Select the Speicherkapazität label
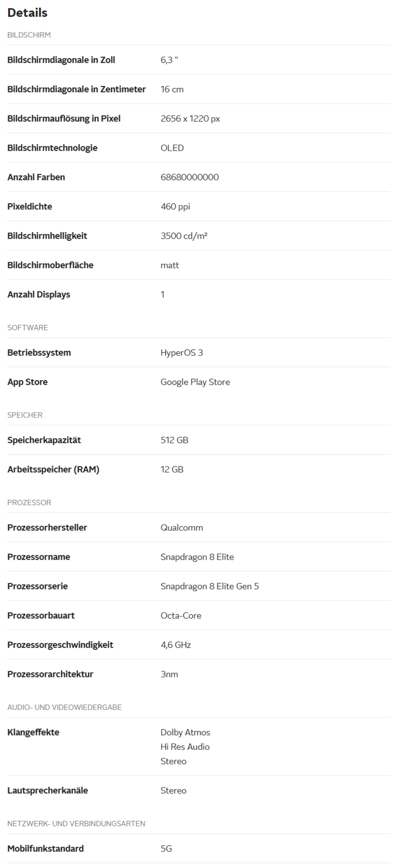Screen dimensions: 398x868 (44, 440)
